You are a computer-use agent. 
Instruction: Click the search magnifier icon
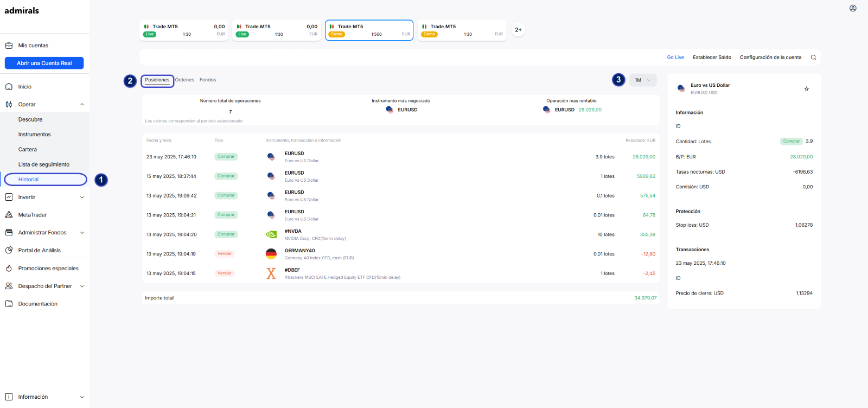coord(813,58)
